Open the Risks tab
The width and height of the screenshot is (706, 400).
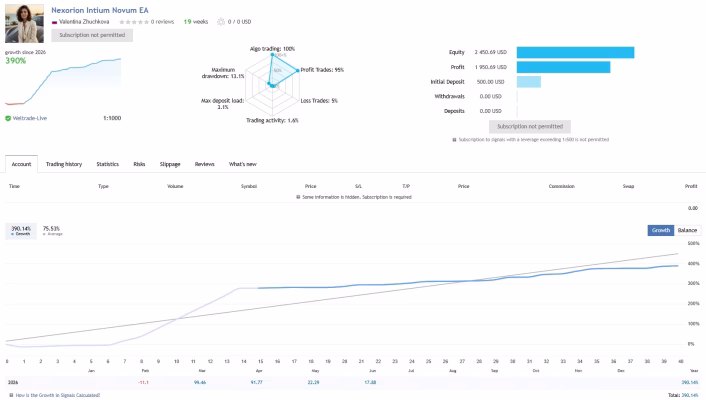point(139,164)
